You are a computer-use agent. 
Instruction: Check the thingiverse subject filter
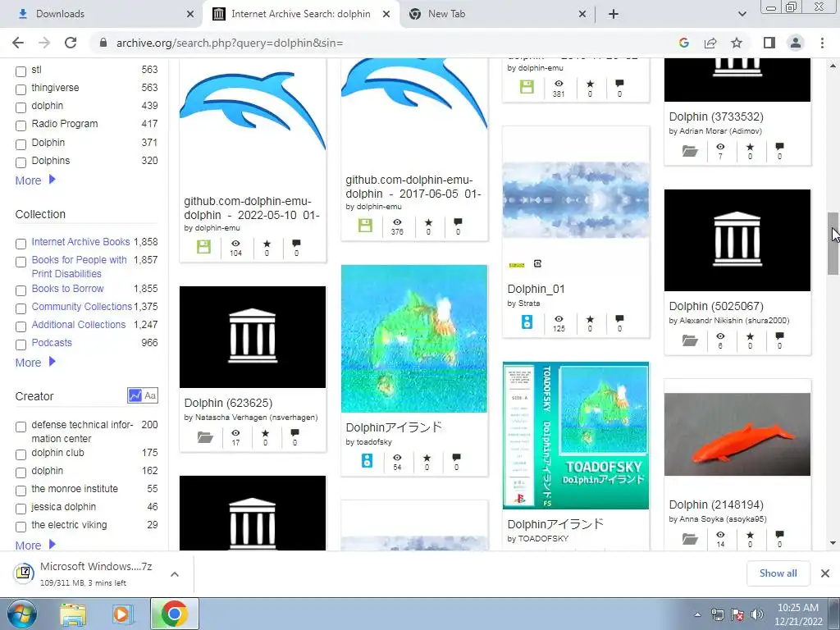pyautogui.click(x=21, y=89)
